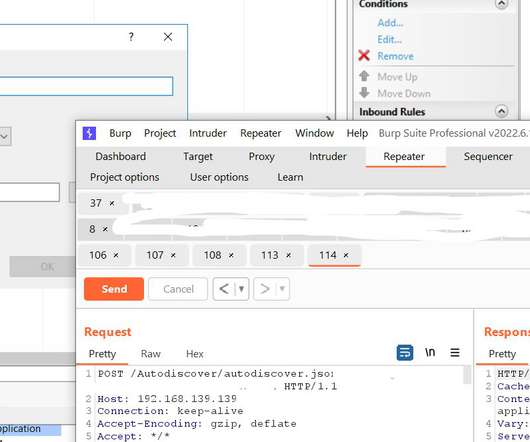This screenshot has width=530, height=442.
Task: Collapse the Inbound Rules section chevron
Action: (501, 111)
